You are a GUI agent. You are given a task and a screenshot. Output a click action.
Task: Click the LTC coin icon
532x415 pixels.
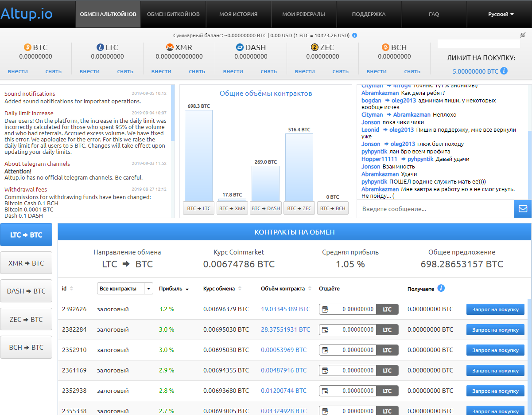click(100, 47)
